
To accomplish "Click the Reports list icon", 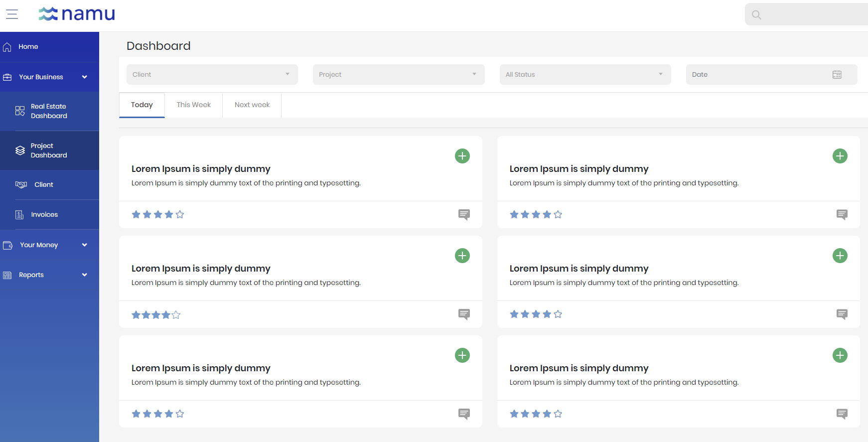I will [x=7, y=275].
